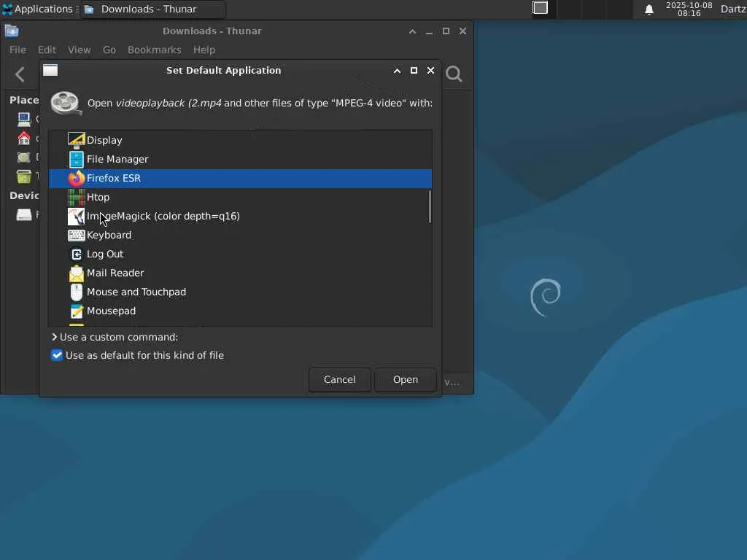747x560 pixels.
Task: Click the Firefox ESR logo icon
Action: click(x=76, y=179)
